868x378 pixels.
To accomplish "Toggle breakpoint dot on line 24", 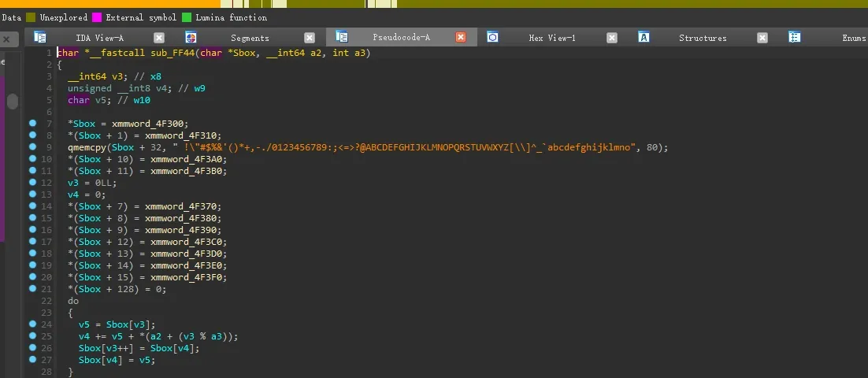I will pos(32,324).
